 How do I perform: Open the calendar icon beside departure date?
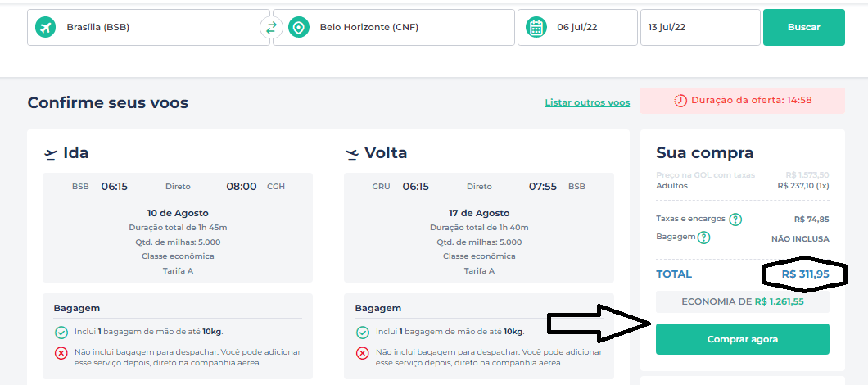click(536, 27)
